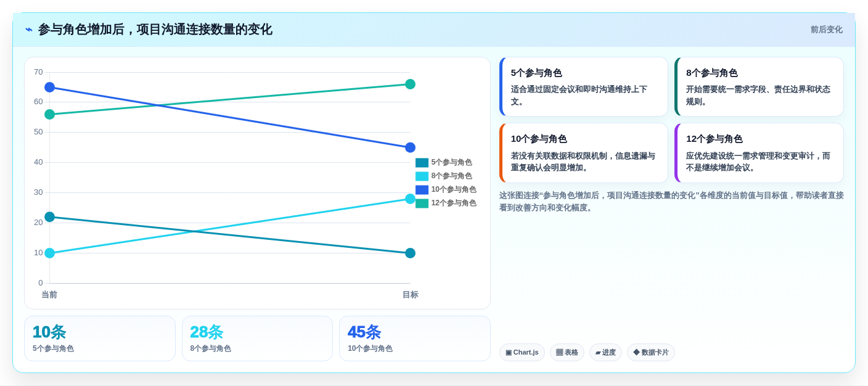This screenshot has width=868, height=386.
Task: Toggle the 8个参与角色 legend color box
Action: (x=422, y=176)
